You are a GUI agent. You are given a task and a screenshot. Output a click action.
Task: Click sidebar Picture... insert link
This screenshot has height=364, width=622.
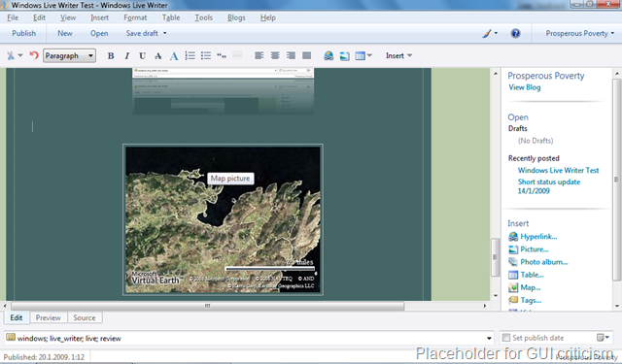529,249
